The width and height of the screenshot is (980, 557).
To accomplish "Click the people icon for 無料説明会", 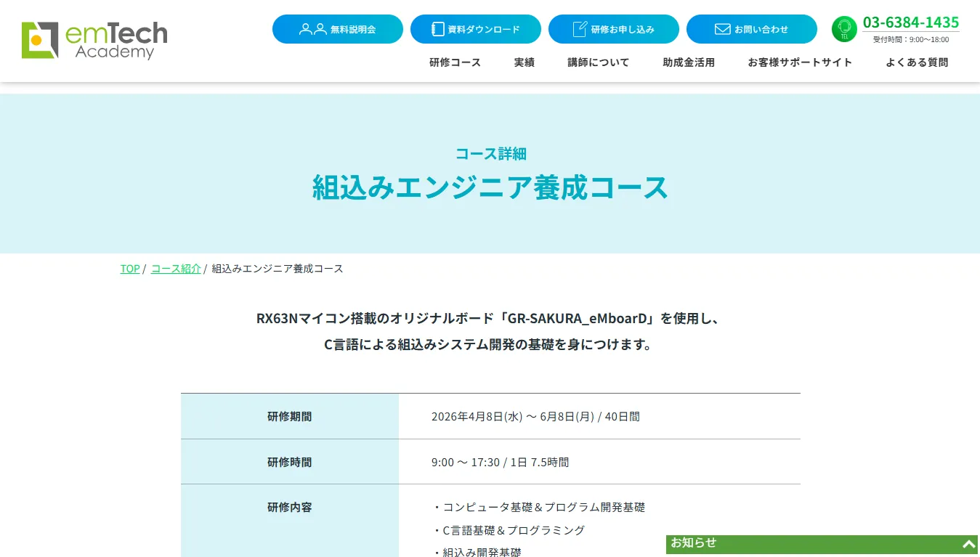I will (x=312, y=29).
